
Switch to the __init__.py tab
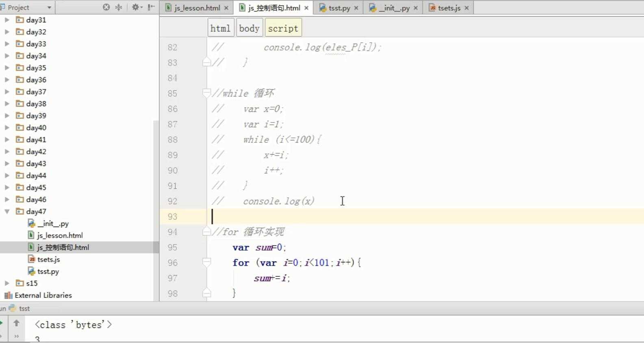click(x=394, y=8)
